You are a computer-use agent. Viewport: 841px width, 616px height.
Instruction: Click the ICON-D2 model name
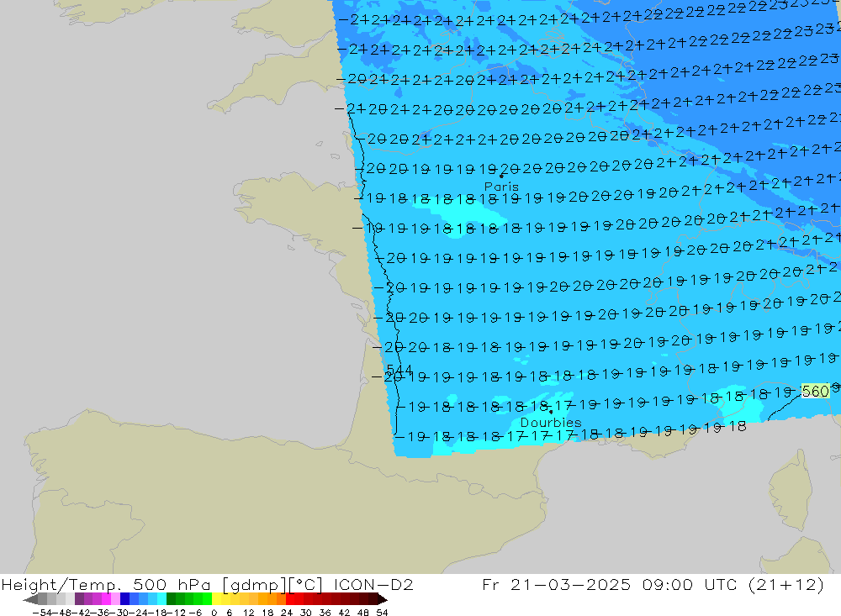(373, 584)
